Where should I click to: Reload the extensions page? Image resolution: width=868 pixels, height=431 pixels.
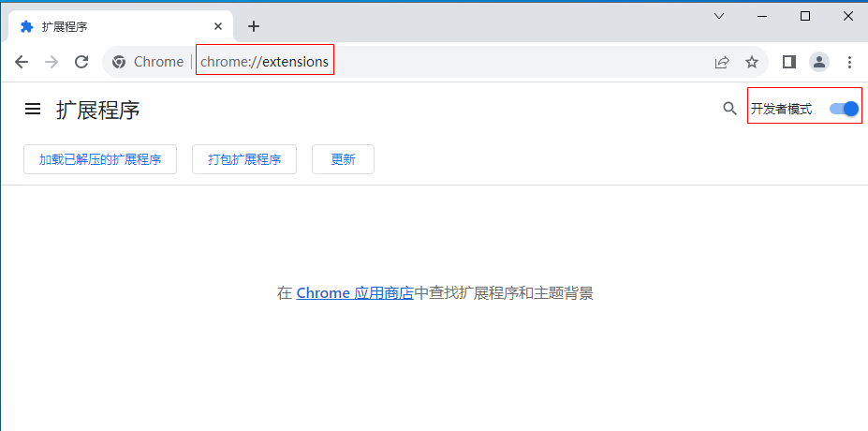pyautogui.click(x=81, y=62)
